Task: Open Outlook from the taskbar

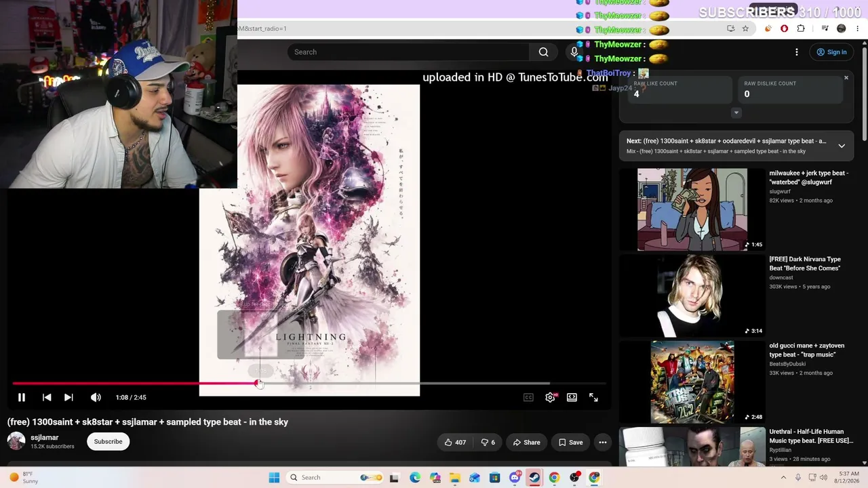Action: pos(475,478)
